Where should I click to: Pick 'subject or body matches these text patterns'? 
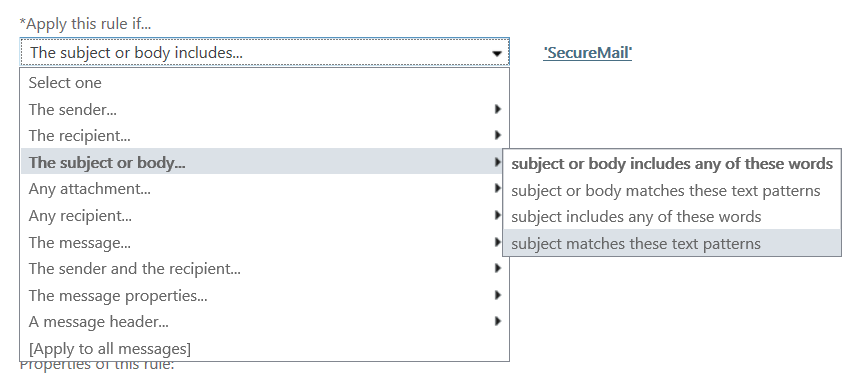(x=672, y=190)
